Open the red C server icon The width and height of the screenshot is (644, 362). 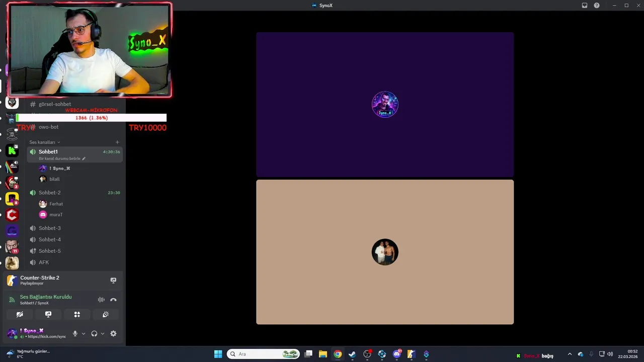[12, 215]
